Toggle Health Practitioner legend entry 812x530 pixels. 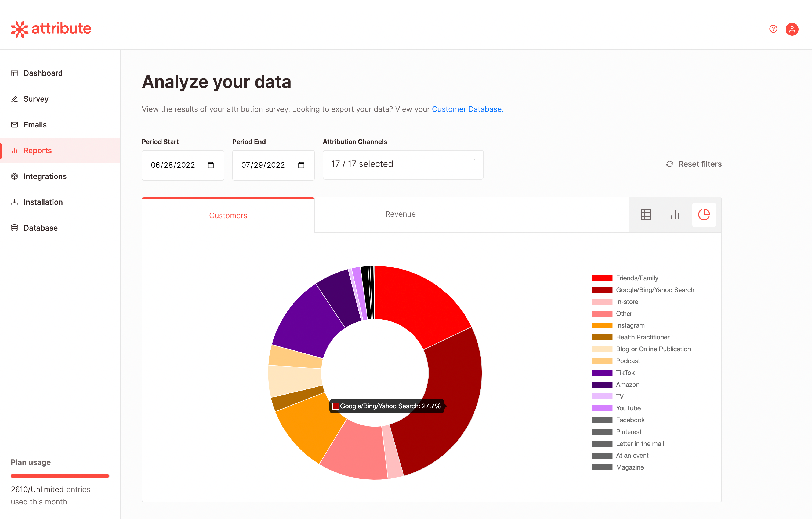tap(630, 337)
